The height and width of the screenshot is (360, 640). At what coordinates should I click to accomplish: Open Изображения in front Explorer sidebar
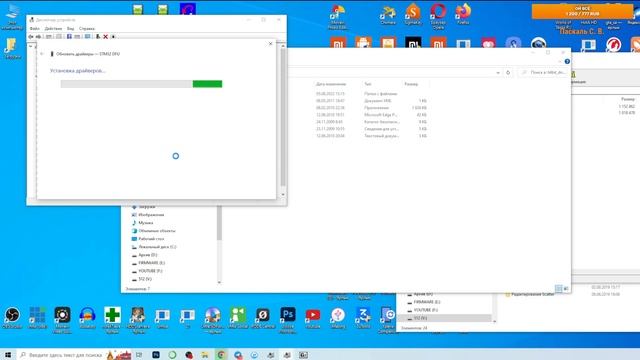tap(148, 215)
